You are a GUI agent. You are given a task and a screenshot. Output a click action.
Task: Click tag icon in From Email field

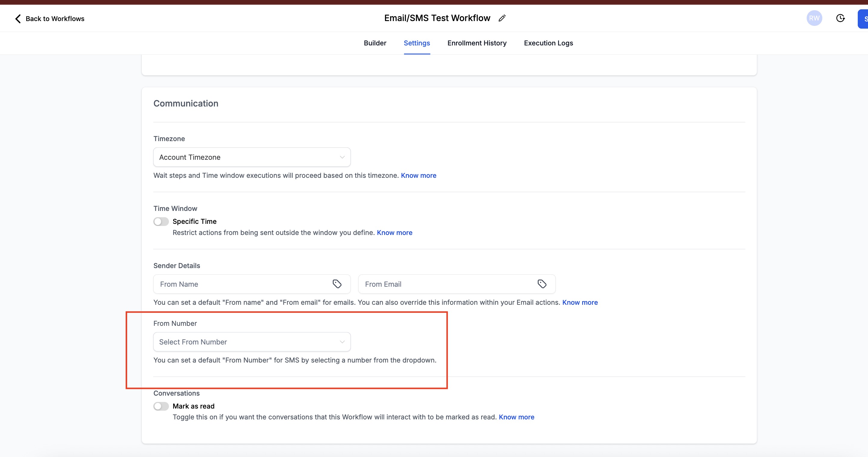[542, 284]
